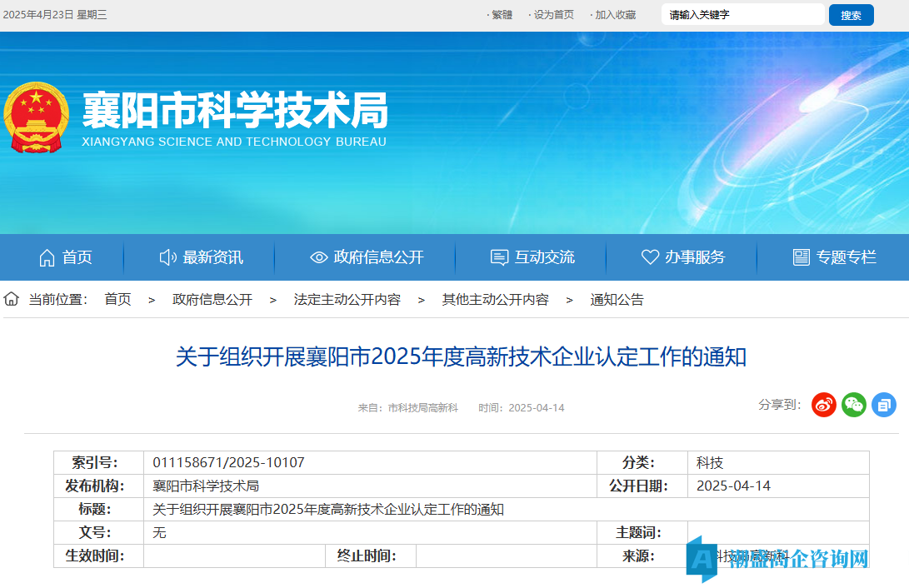Click the home icon beside 当前位置
The image size is (909, 588).
click(x=12, y=299)
